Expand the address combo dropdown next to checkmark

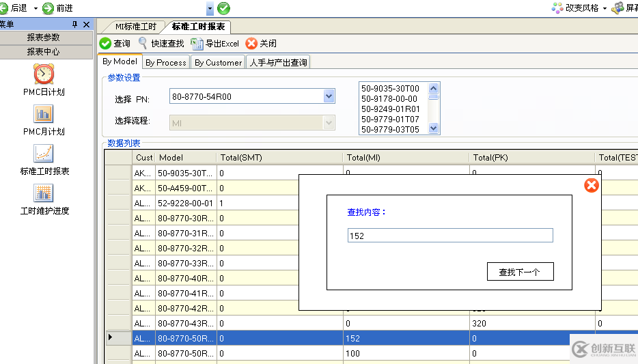210,8
